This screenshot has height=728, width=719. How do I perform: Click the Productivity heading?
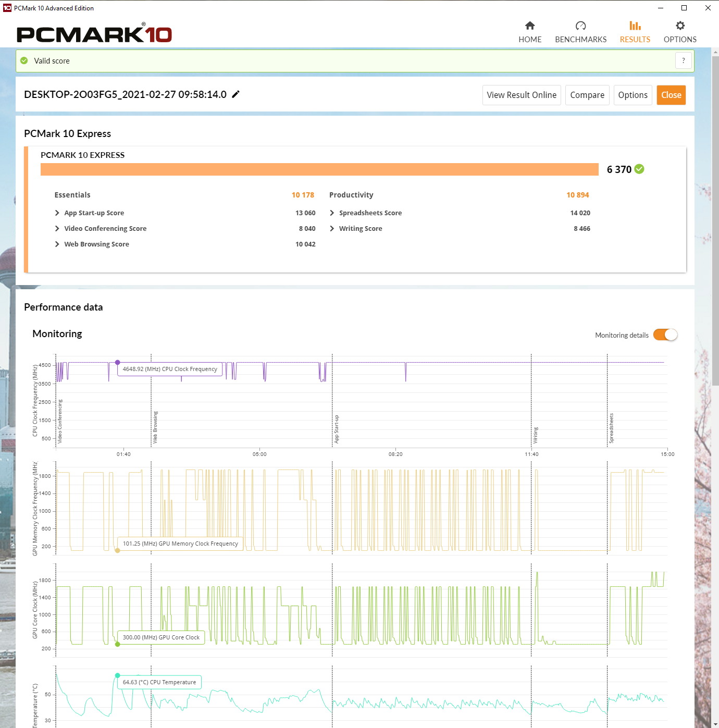[351, 195]
